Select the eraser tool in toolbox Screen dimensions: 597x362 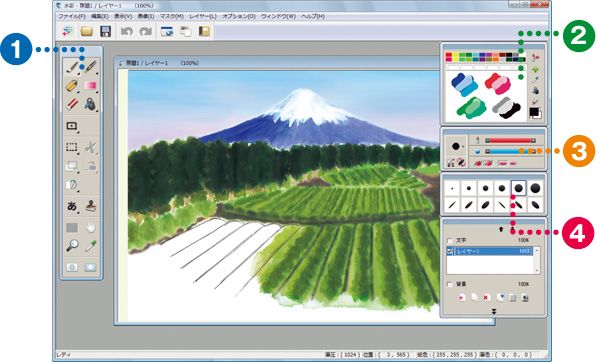[x=72, y=104]
